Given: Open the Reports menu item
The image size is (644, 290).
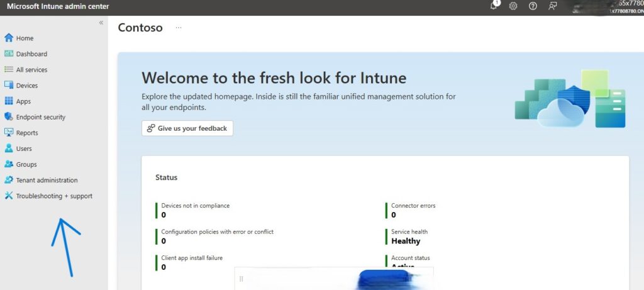Looking at the screenshot, I should (x=27, y=133).
